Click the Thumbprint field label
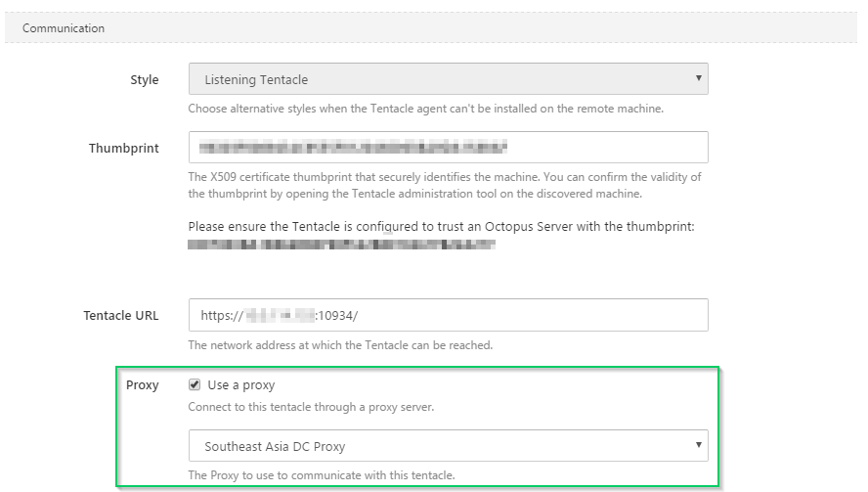The height and width of the screenshot is (492, 868). tap(123, 149)
